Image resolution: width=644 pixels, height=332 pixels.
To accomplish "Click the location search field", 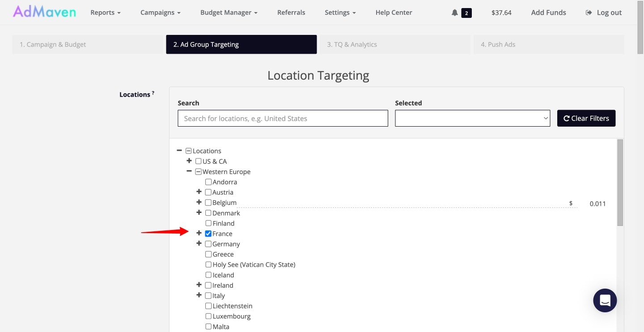I will pos(283,118).
